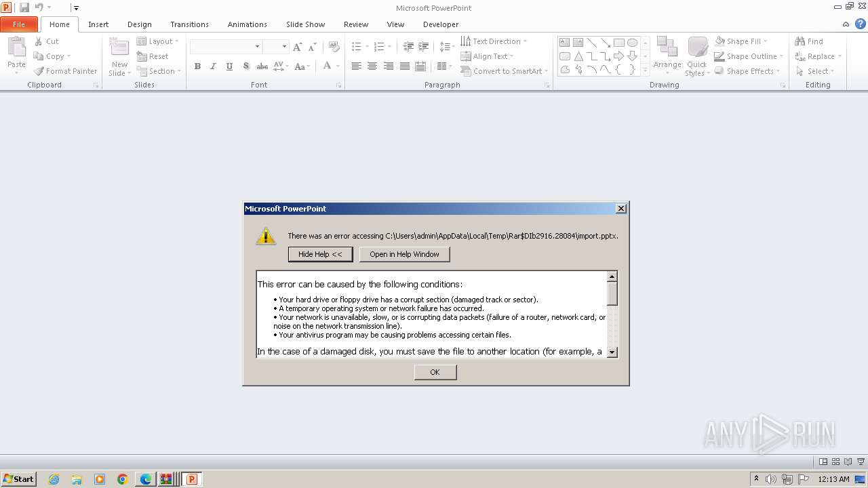Image resolution: width=868 pixels, height=488 pixels.
Task: Click the Find icon
Action: [x=800, y=41]
